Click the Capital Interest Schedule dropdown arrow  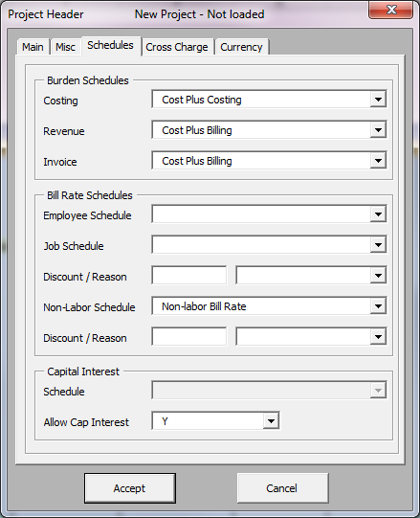(x=378, y=390)
